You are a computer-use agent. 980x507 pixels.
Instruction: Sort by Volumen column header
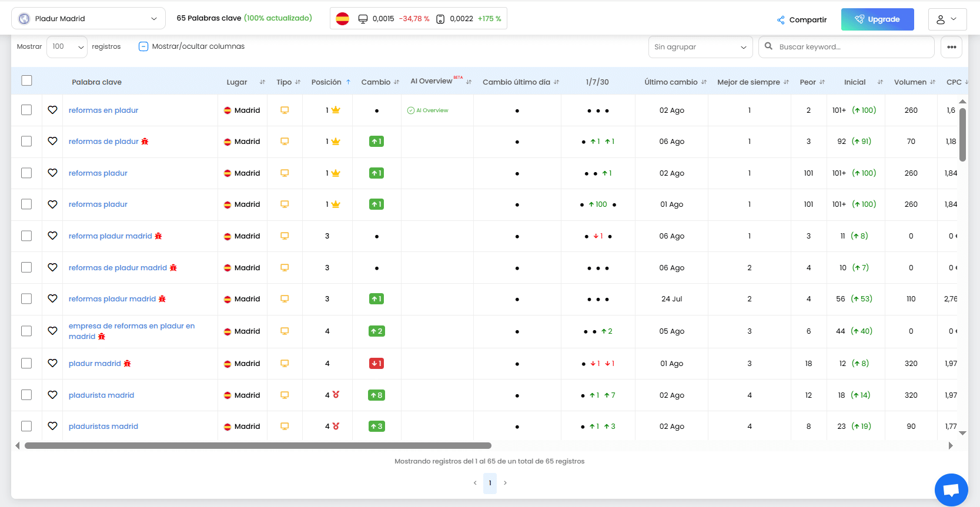(910, 82)
